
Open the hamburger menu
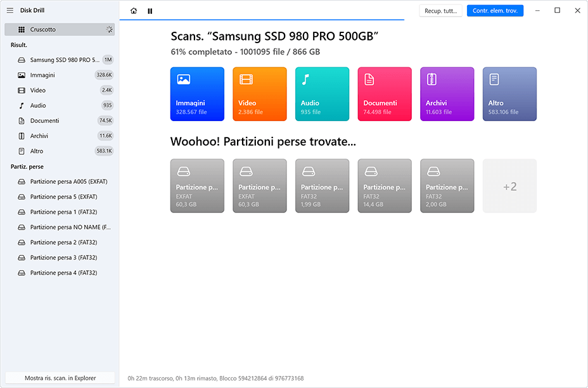coord(10,11)
